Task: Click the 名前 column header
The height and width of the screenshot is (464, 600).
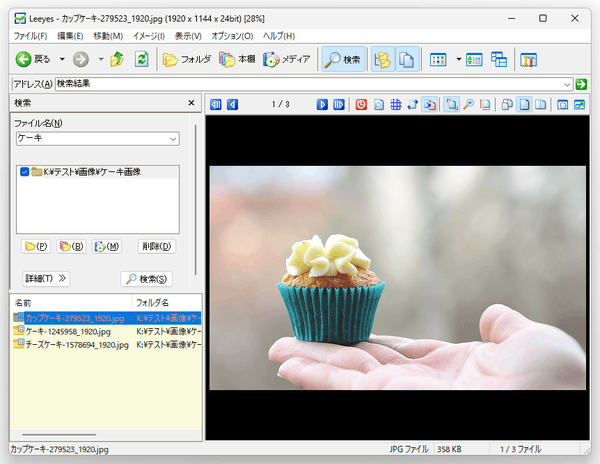Action: tap(71, 303)
